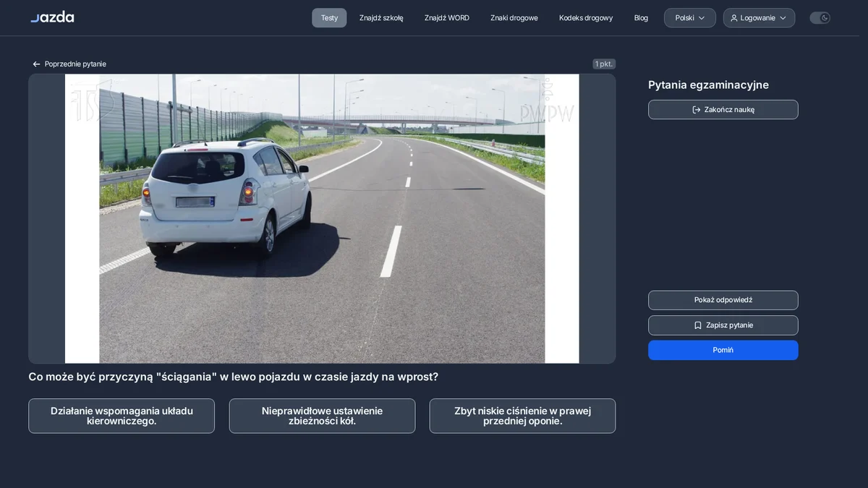868x488 pixels.
Task: Go to Znajdź WORD page
Action: click(447, 18)
